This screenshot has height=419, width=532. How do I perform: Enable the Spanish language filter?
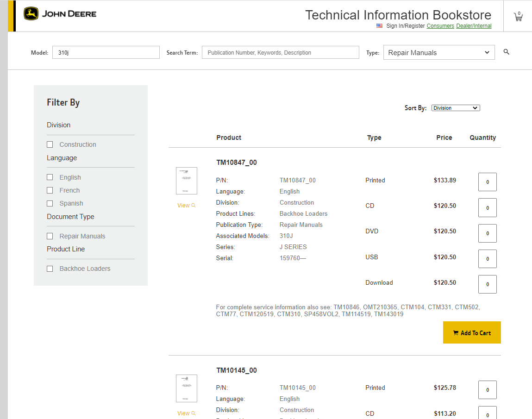point(50,203)
